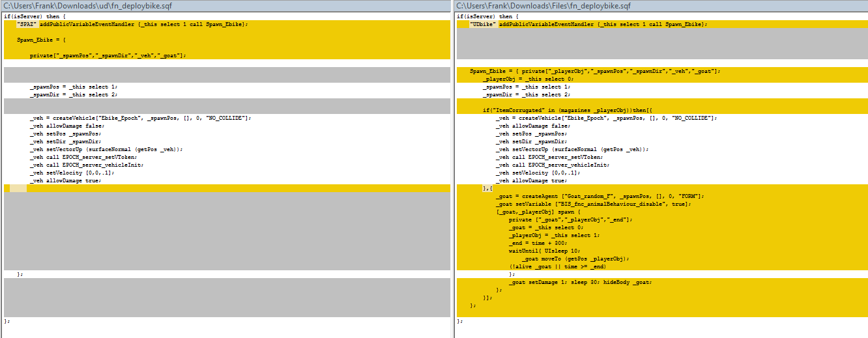Select the "_goat setDamage 1; sleep 30;" line

(581, 282)
